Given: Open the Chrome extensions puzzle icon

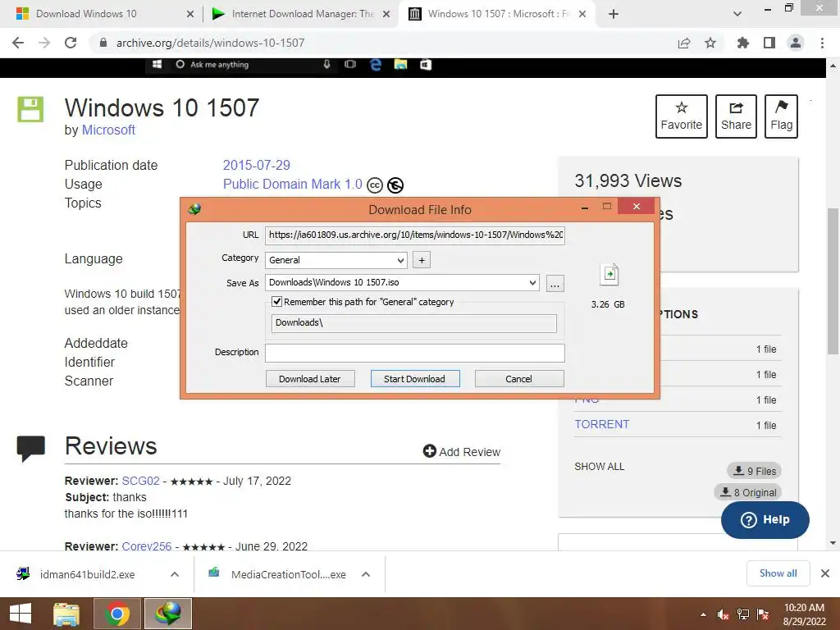Looking at the screenshot, I should [x=743, y=43].
